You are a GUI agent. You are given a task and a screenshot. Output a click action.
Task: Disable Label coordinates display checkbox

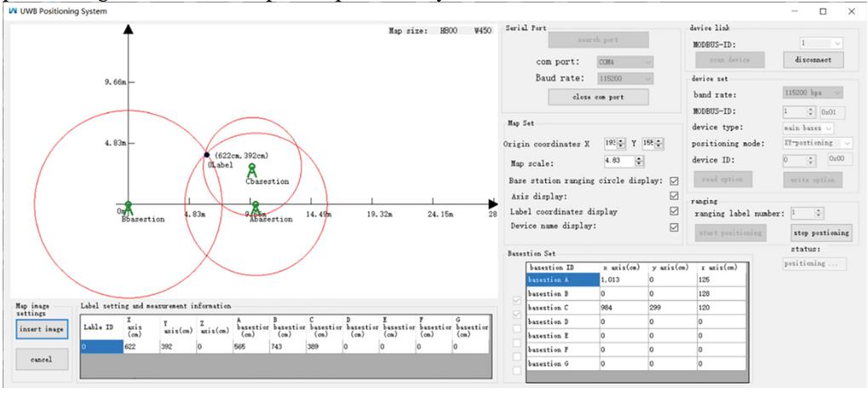click(675, 211)
